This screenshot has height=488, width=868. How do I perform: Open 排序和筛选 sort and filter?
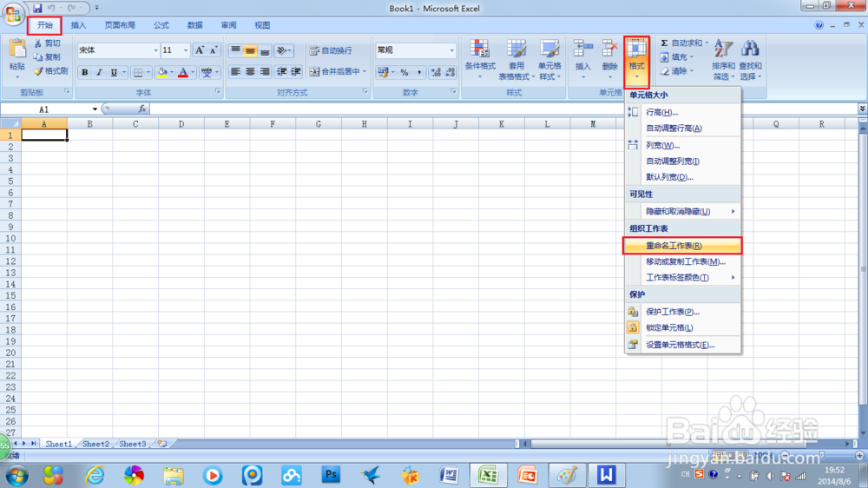724,60
